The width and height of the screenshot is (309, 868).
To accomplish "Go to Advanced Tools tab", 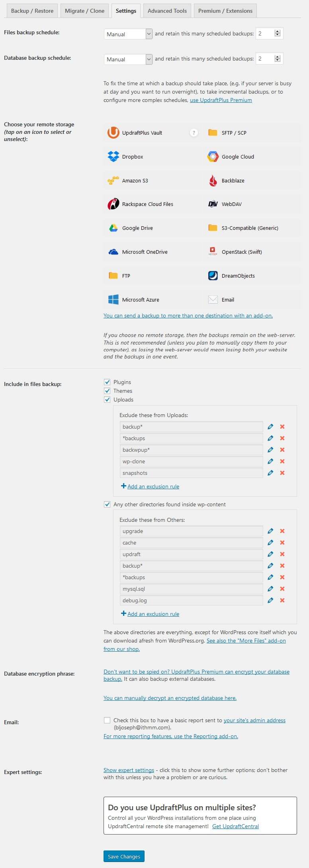I will pyautogui.click(x=167, y=11).
